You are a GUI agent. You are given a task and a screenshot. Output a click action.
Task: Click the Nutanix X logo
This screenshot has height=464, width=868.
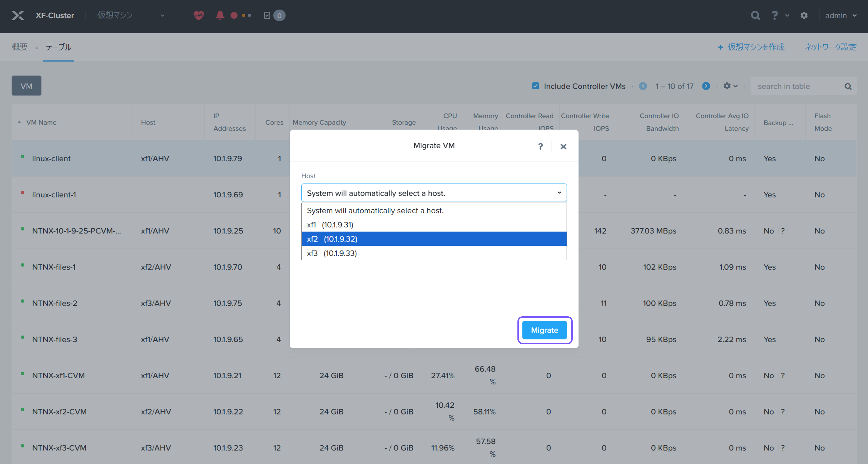point(18,16)
